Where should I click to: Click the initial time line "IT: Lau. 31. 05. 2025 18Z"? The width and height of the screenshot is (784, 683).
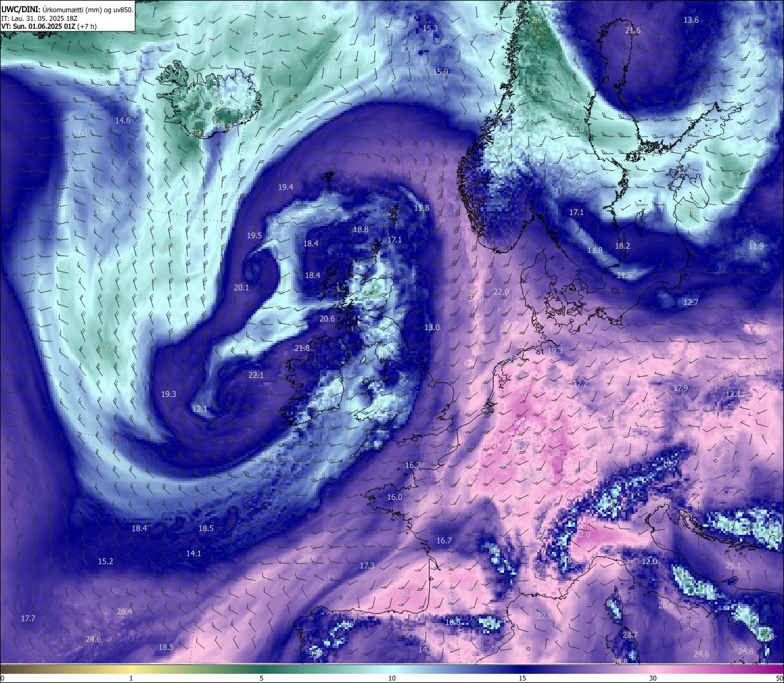[39, 18]
